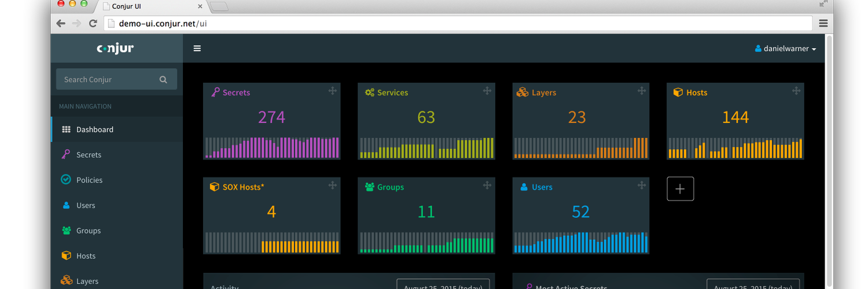
Task: Click the 4 SOX hosts count
Action: coord(271,212)
